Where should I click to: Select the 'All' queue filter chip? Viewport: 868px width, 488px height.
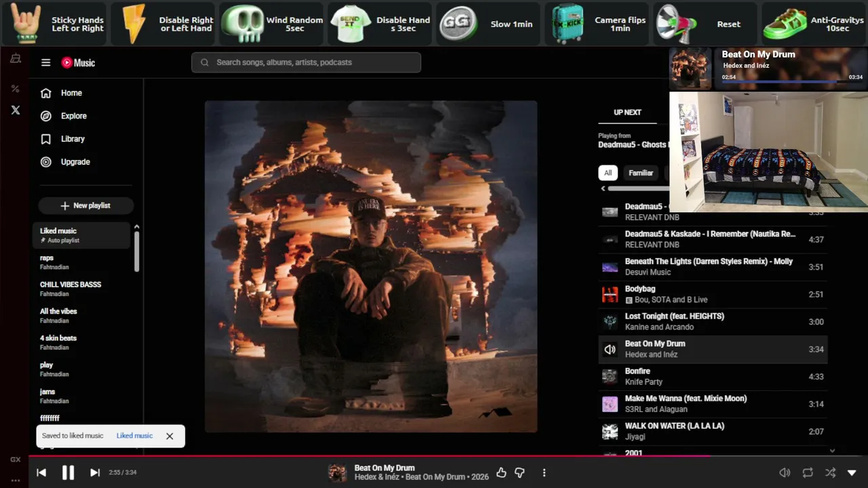point(608,173)
